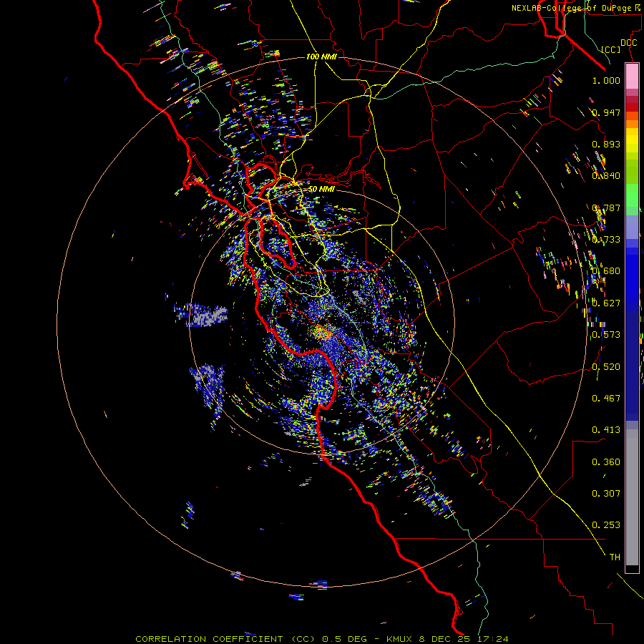The width and height of the screenshot is (644, 644).
Task: Click the 100 NMI range ring label
Action: 321,57
